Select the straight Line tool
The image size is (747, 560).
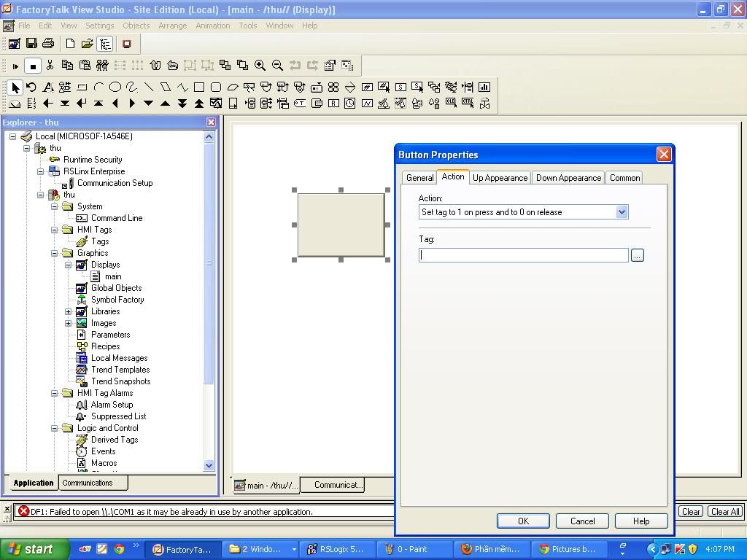[149, 87]
